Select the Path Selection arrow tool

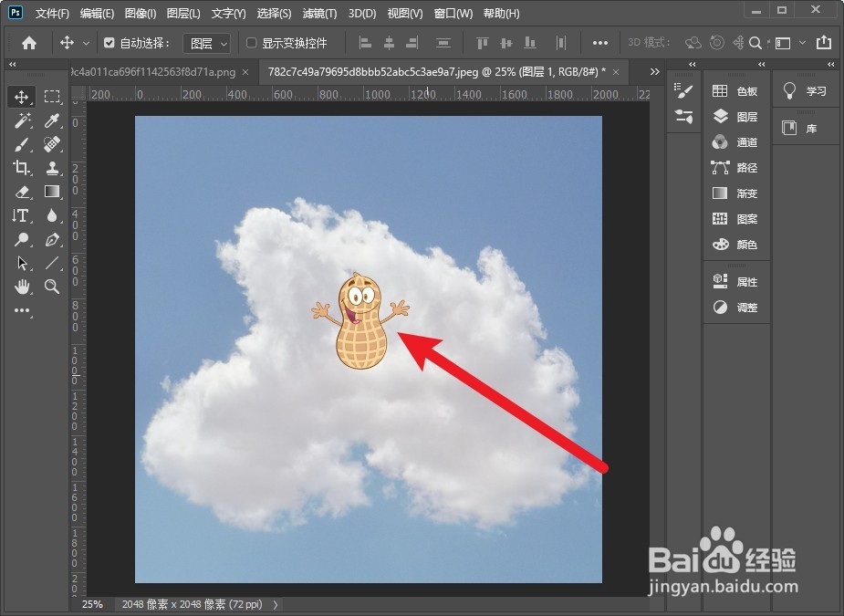[x=22, y=263]
